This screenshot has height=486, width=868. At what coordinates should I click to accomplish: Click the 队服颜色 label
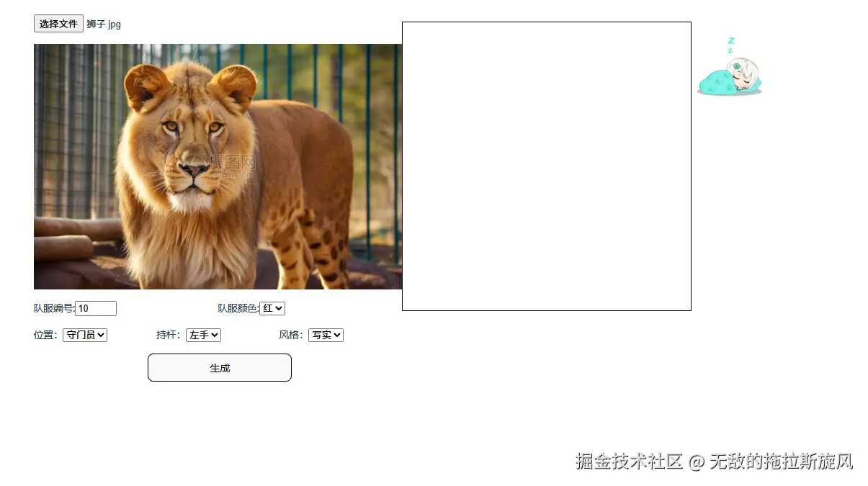(x=238, y=308)
